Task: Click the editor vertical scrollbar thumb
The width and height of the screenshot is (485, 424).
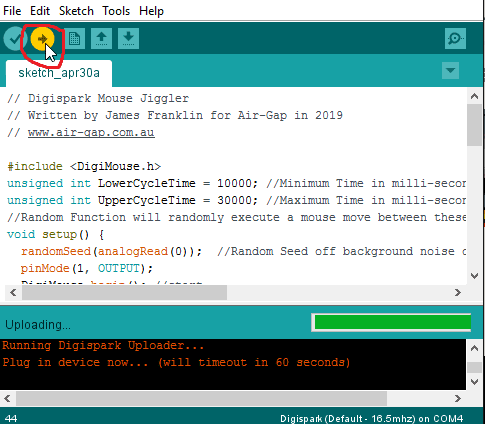Action: click(x=474, y=125)
